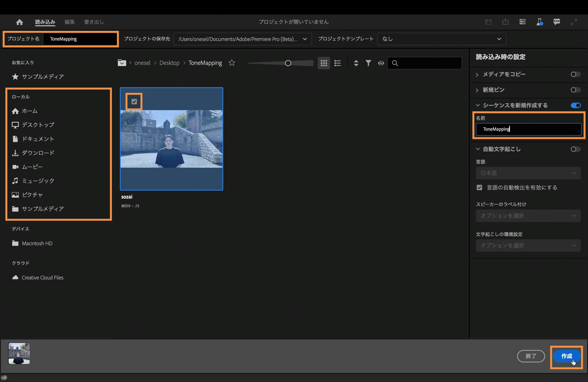Open the file type filter icon
Image resolution: width=588 pixels, height=382 pixels.
tap(368, 63)
